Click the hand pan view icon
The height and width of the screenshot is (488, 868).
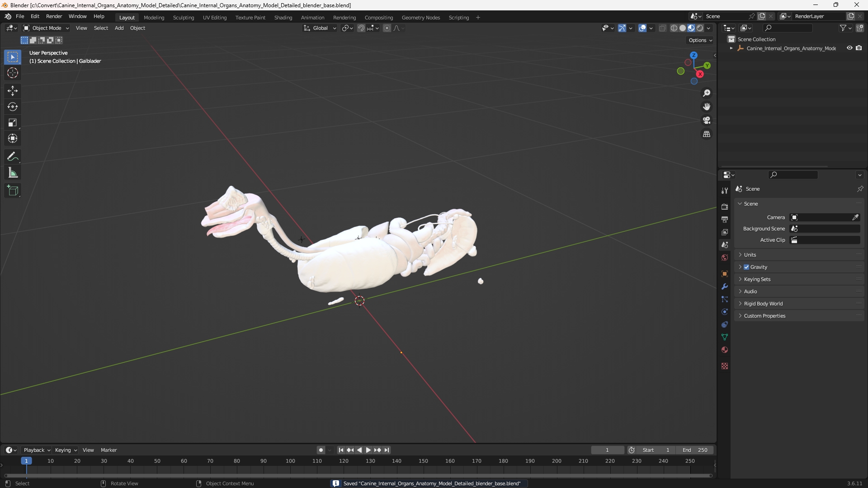[x=707, y=107]
